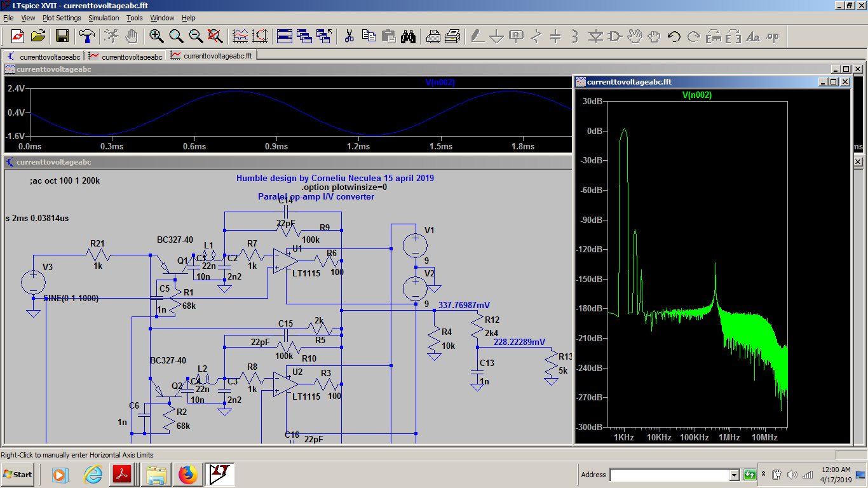Tile windows using the toolbar icon

(285, 36)
